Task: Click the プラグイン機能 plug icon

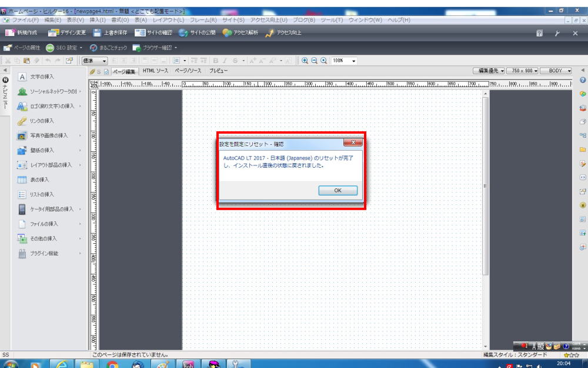Action: point(22,253)
